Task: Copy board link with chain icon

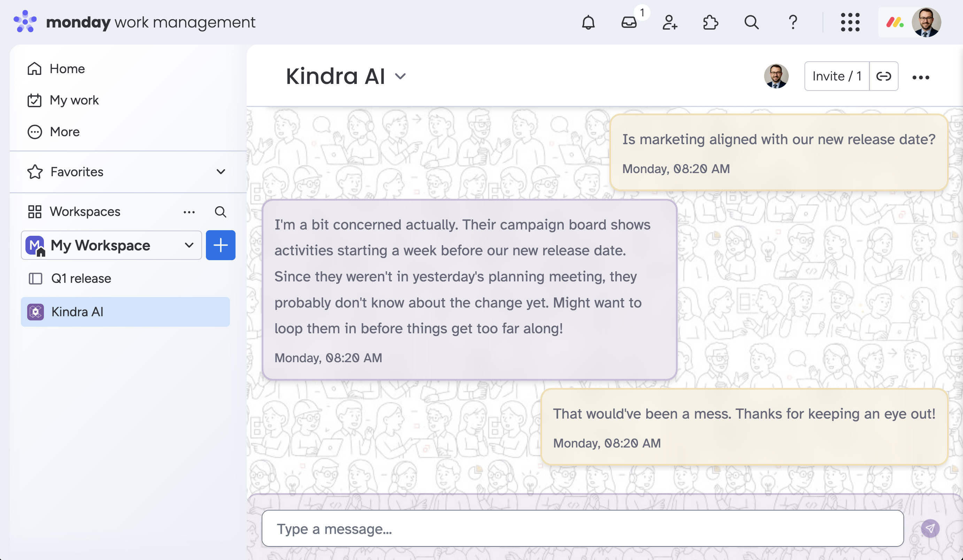Action: click(x=884, y=76)
